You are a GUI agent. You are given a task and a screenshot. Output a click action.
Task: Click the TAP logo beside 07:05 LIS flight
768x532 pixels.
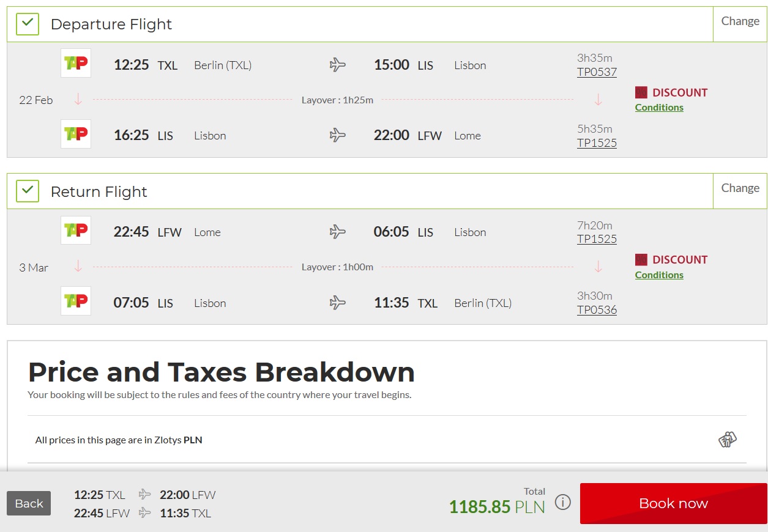76,301
